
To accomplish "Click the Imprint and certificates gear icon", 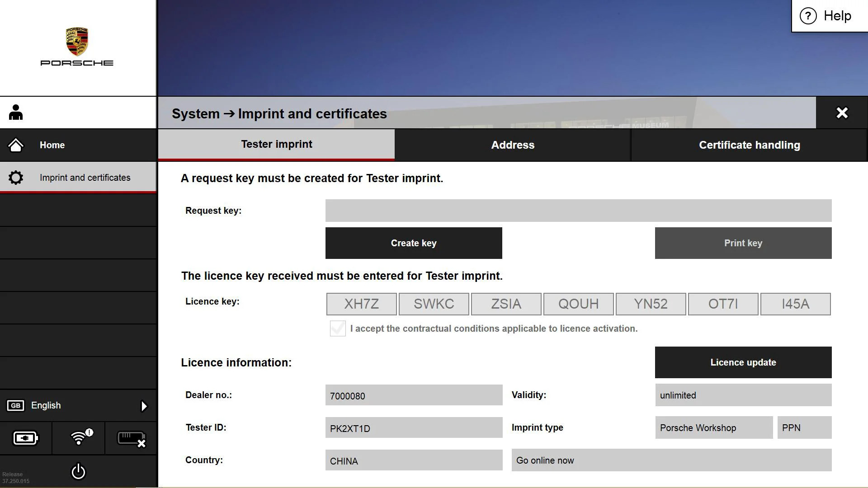I will (16, 178).
